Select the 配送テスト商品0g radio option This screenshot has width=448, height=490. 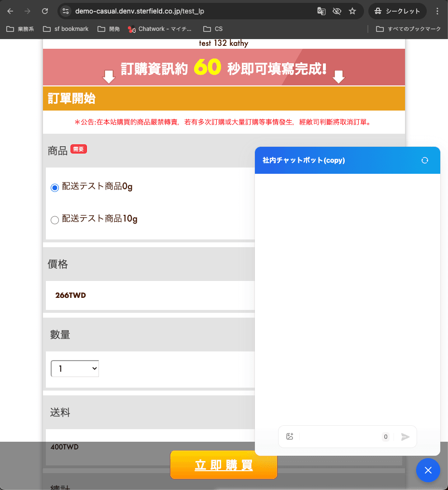point(55,187)
